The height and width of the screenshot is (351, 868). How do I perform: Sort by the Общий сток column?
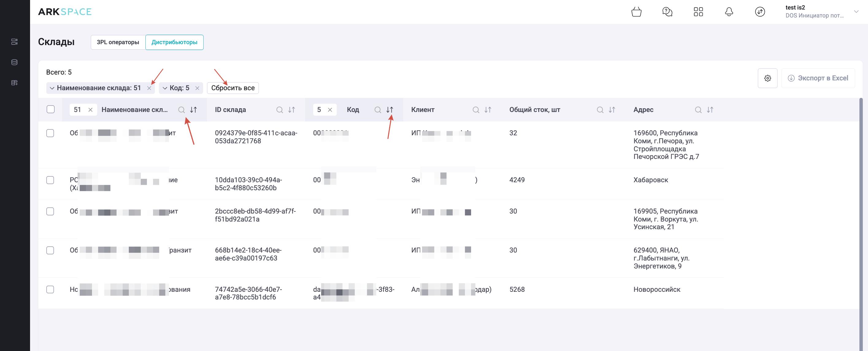[612, 110]
